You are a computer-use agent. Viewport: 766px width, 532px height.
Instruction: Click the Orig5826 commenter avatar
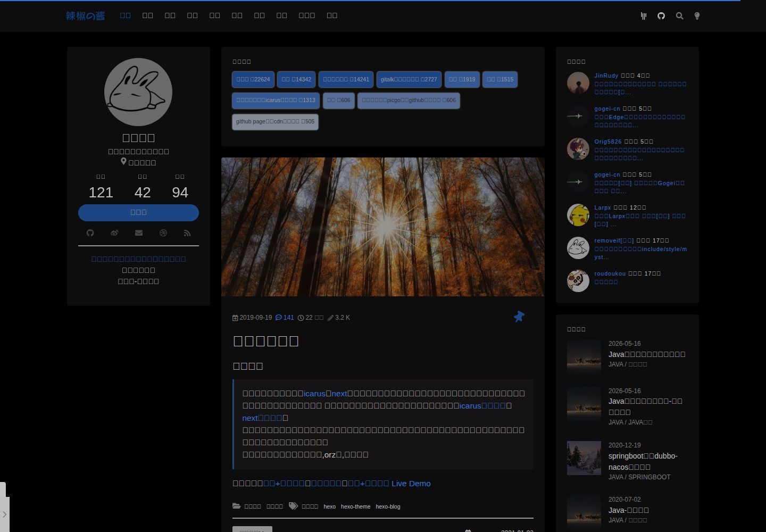pos(578,149)
